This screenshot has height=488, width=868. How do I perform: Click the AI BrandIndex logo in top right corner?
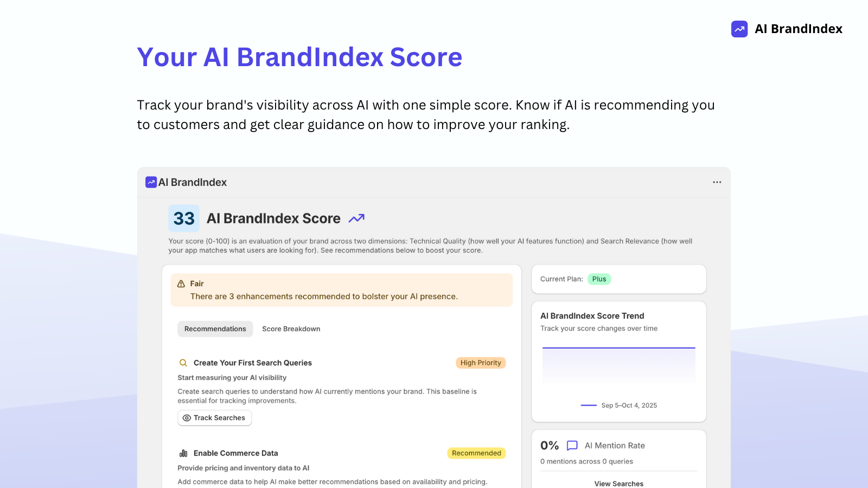click(x=786, y=29)
